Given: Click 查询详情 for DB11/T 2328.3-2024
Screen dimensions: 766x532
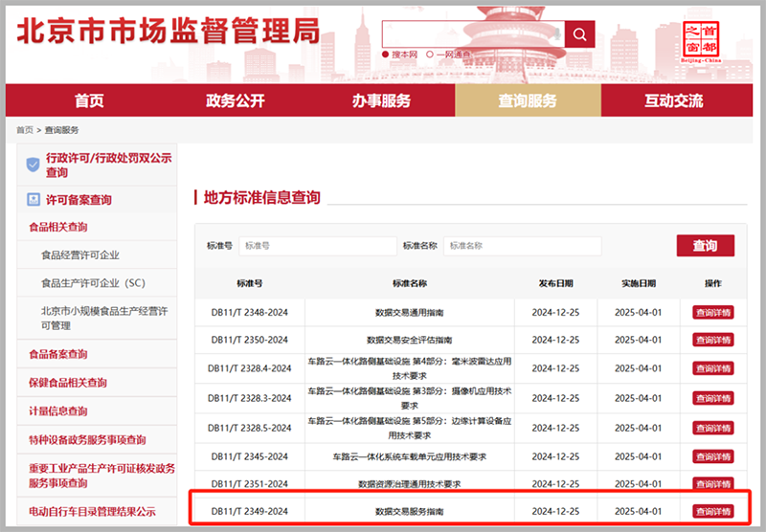Looking at the screenshot, I should click(712, 398).
